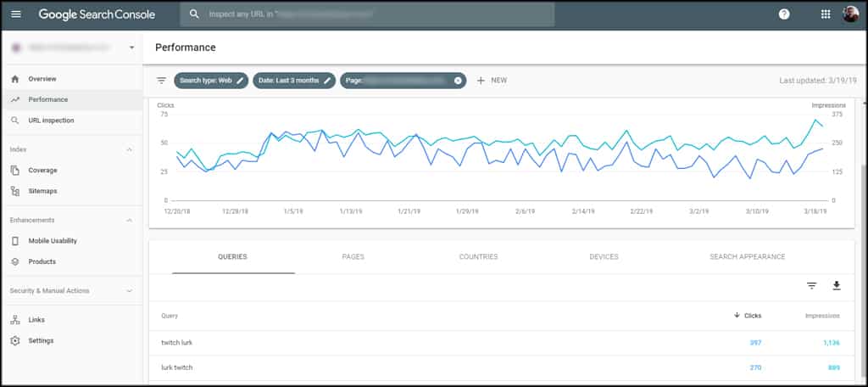Viewport: 868px width, 387px height.
Task: Open the hamburger main menu
Action: click(16, 14)
